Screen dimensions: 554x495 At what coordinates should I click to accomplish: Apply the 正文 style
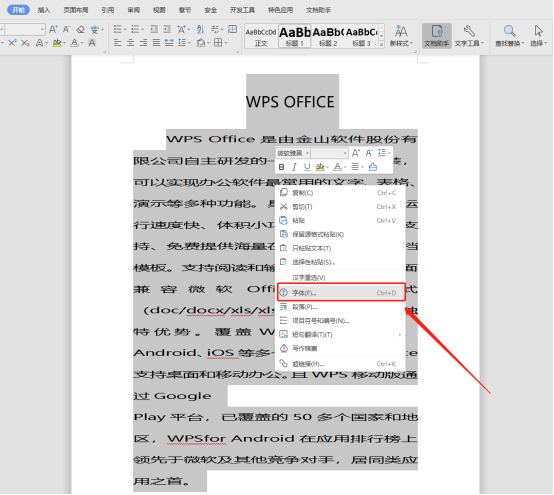(261, 36)
